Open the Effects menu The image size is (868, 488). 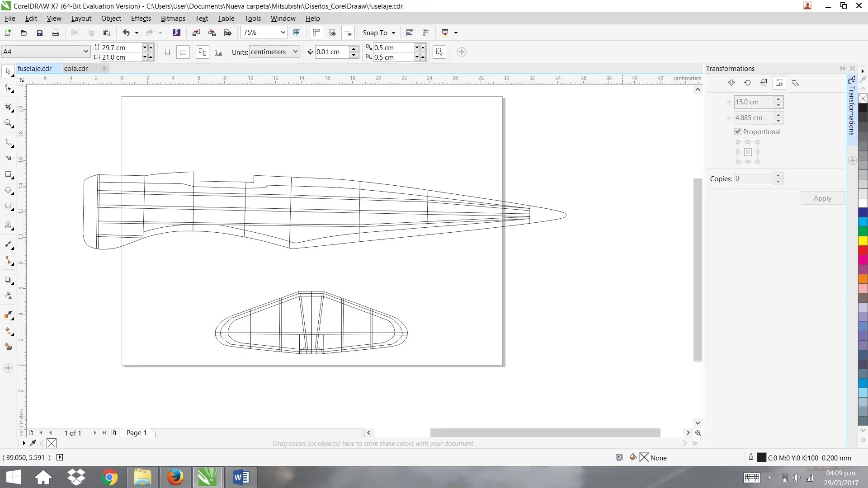click(141, 19)
